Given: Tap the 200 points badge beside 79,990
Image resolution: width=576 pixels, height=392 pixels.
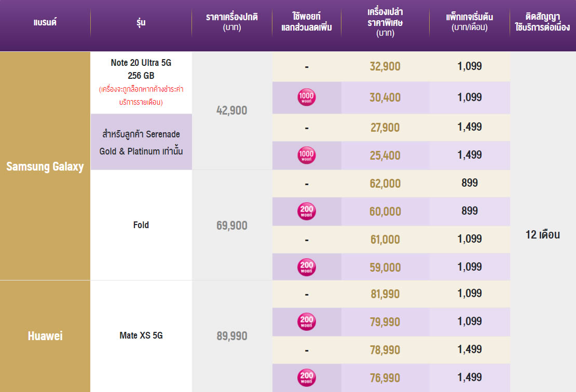Looking at the screenshot, I should point(307,322).
